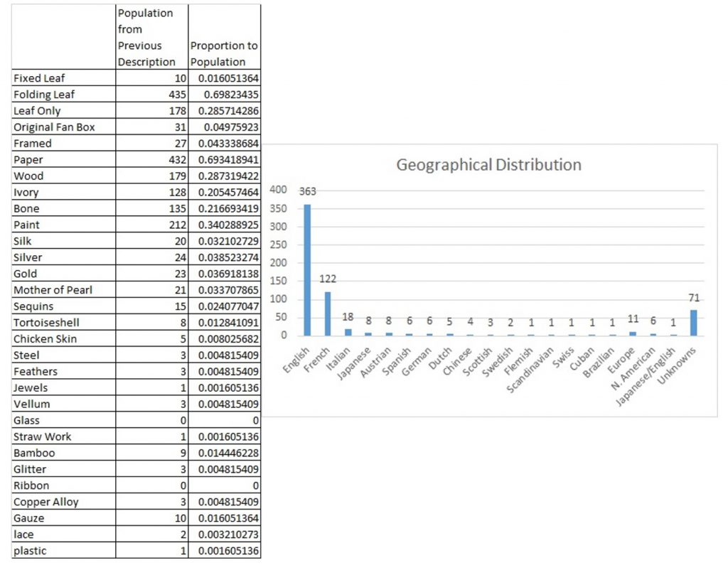Select the 'Straw Work' row label
The width and height of the screenshot is (728, 568).
coord(63,436)
